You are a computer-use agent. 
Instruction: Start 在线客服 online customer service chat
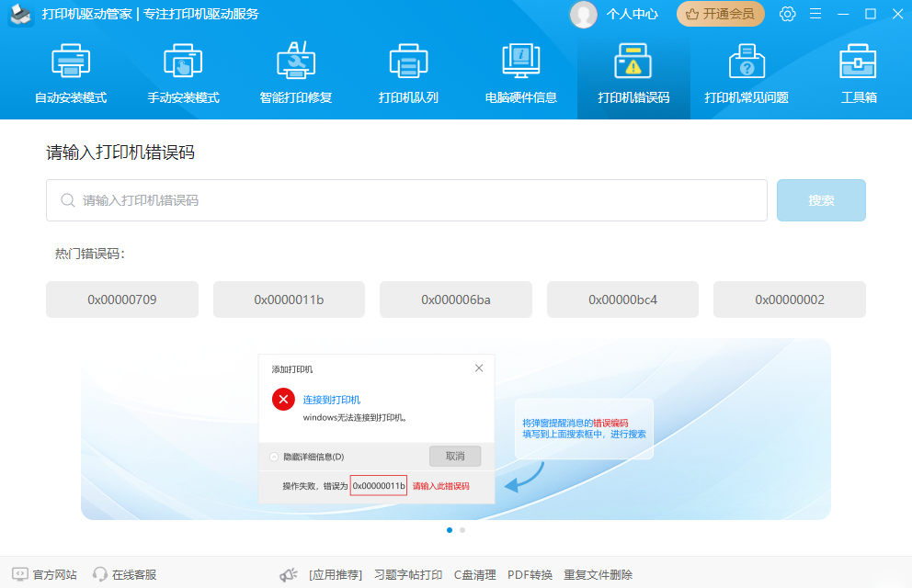point(126,573)
